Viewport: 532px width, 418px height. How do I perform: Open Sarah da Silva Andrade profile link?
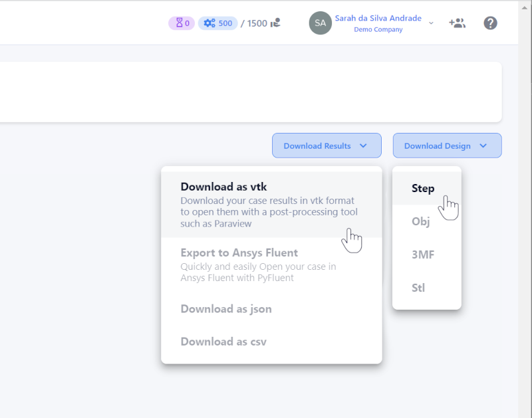(378, 19)
